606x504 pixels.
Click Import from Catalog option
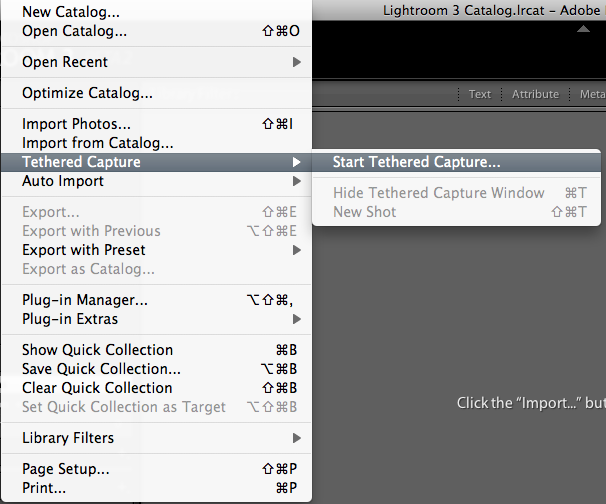point(97,143)
